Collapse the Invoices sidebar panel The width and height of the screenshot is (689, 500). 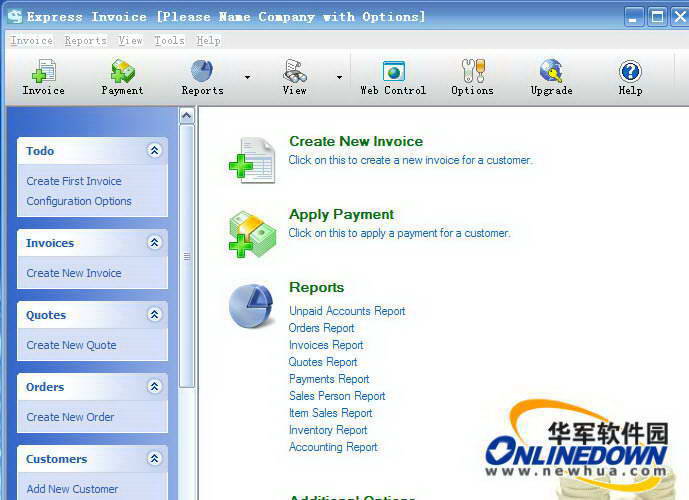pos(154,243)
